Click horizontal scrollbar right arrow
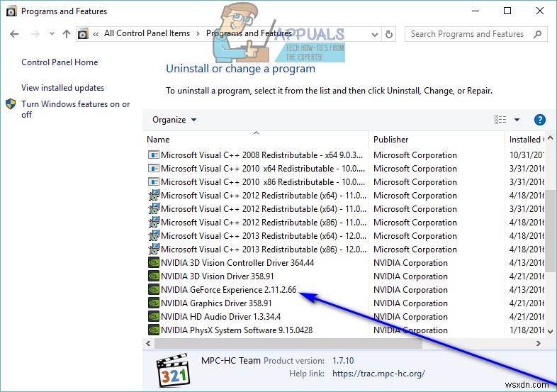557x392 pixels. 539,343
